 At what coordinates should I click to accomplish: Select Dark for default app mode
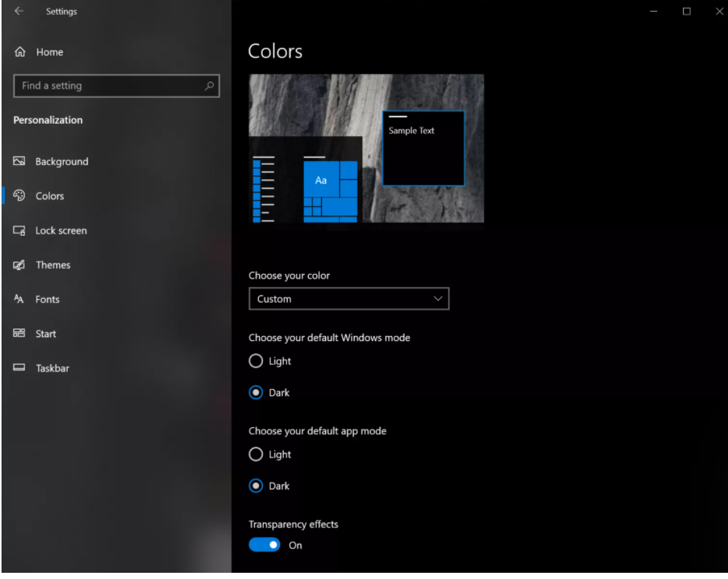tap(256, 486)
